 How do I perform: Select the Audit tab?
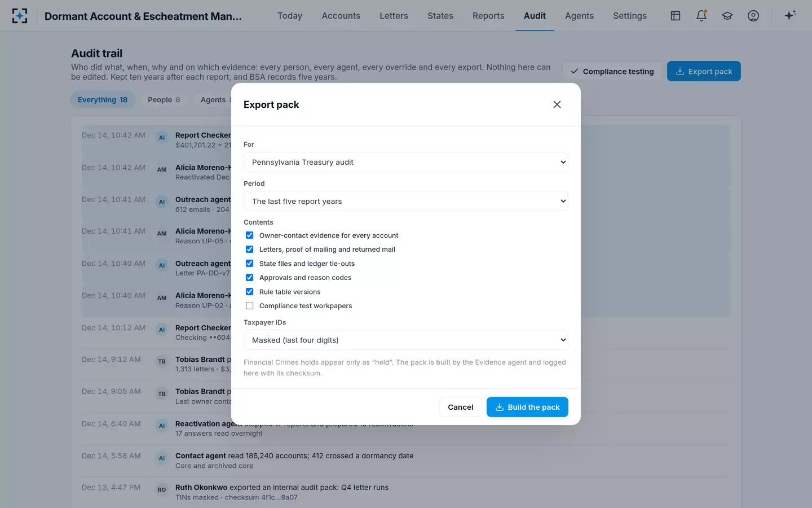(x=535, y=16)
